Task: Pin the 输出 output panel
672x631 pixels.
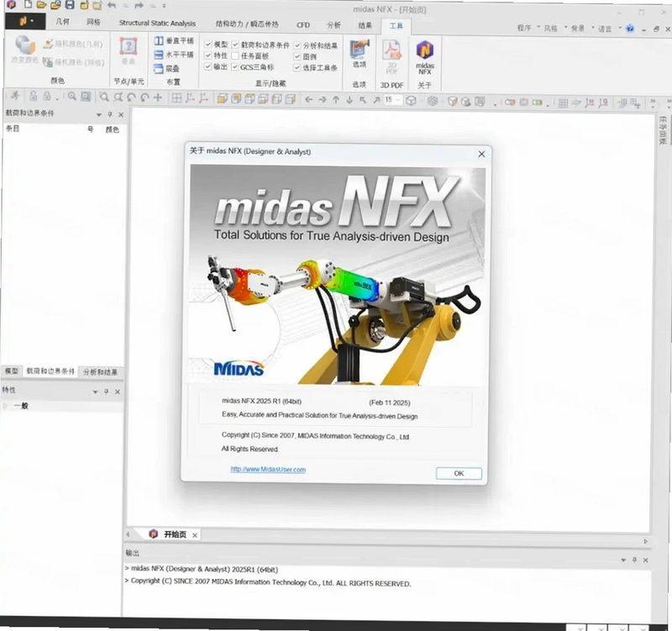Action: [x=634, y=560]
